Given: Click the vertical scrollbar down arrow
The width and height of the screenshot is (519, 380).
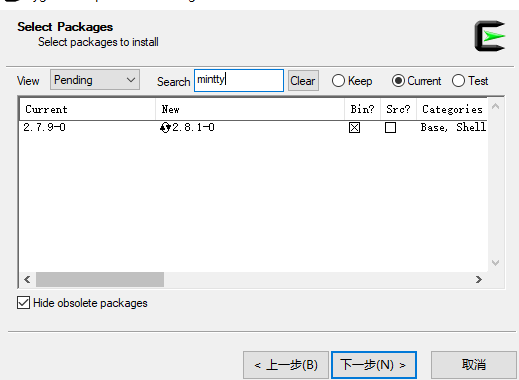Looking at the screenshot, I should coord(496,263).
